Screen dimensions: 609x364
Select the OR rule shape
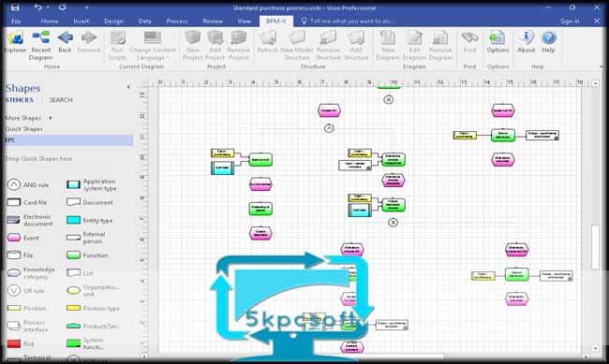25,291
